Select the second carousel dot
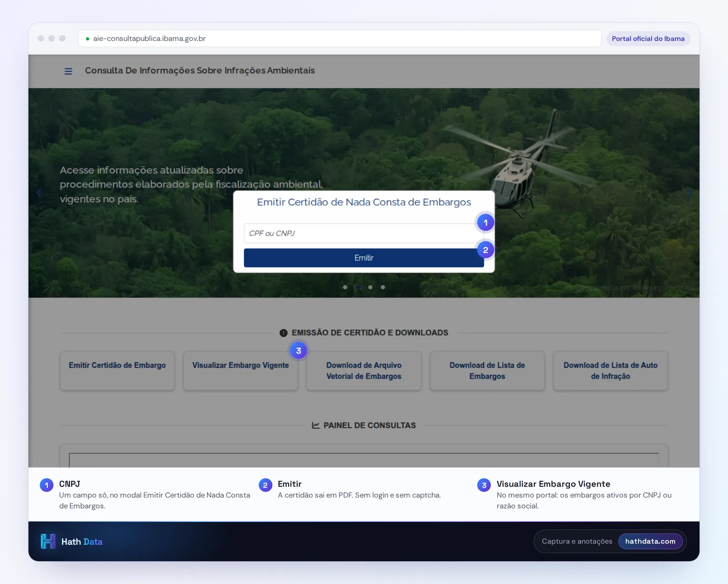Screen dimensions: 728x584 358,287
